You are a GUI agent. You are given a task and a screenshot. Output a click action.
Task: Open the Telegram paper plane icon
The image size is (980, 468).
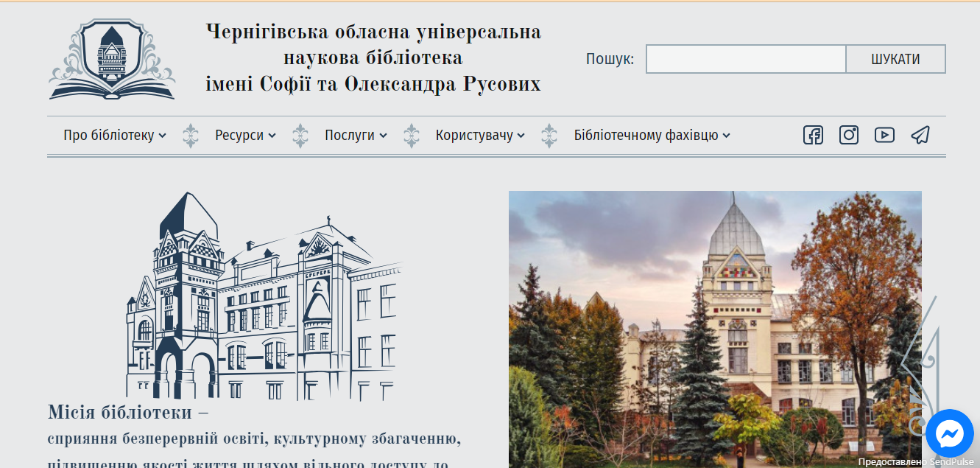[920, 135]
